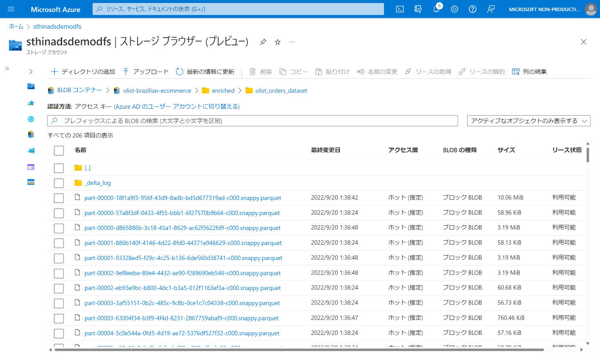Open part-00003-63004f34 parquet file link
The width and height of the screenshot is (600, 364).
(182, 318)
